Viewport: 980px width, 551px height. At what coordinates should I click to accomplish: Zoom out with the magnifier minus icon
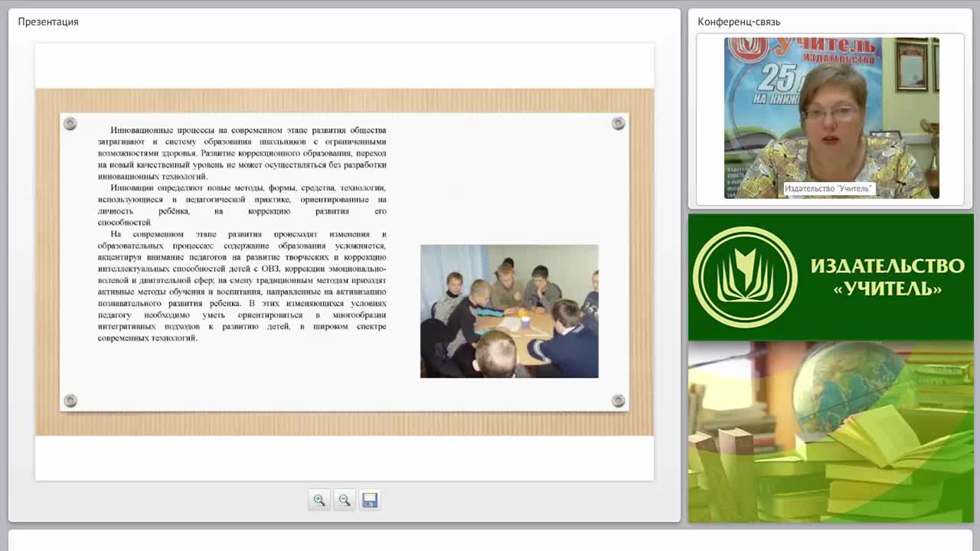coord(345,500)
